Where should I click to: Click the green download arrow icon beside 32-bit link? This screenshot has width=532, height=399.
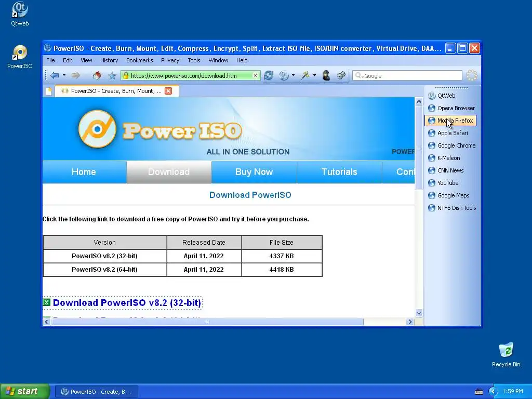46,302
